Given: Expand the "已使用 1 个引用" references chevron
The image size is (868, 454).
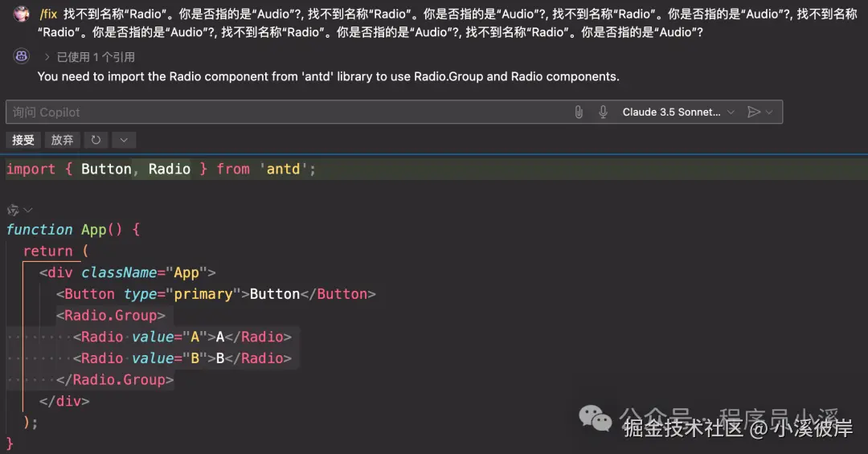Looking at the screenshot, I should (47, 56).
